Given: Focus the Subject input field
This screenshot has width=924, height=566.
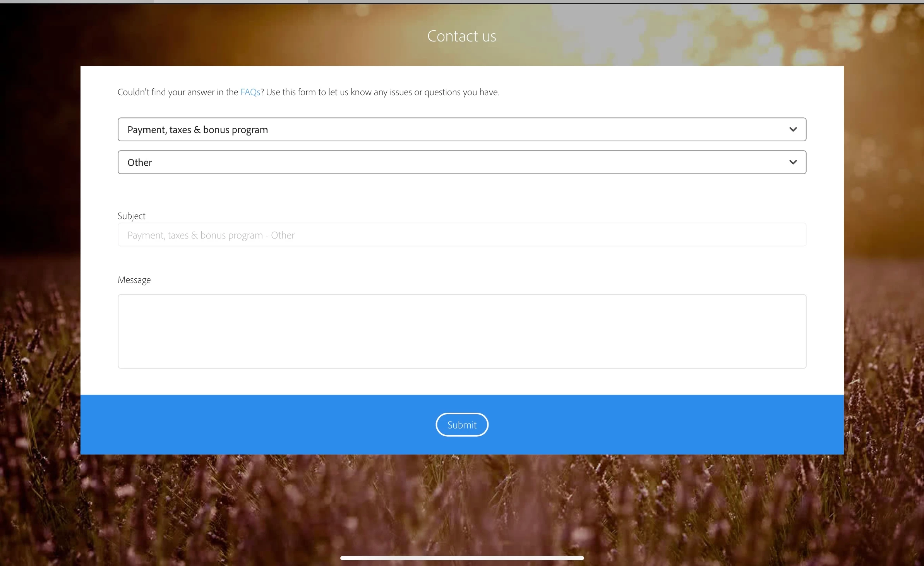Looking at the screenshot, I should [x=462, y=235].
